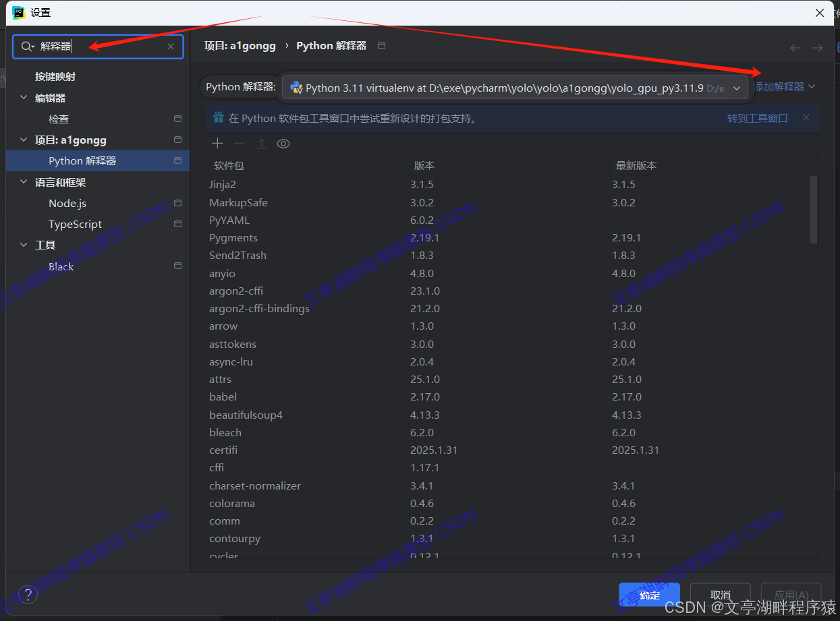Select the Send2Trash package row
The image size is (840, 621).
pyautogui.click(x=509, y=255)
